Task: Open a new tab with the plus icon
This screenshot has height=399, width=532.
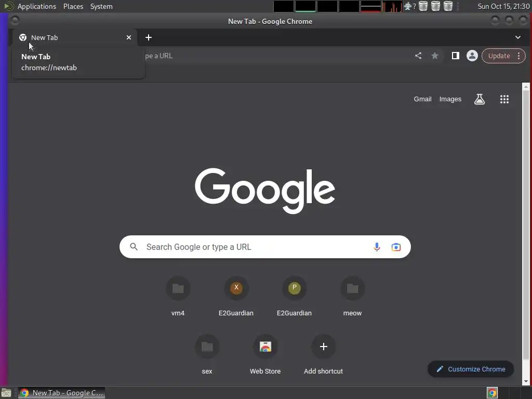Action: tap(149, 37)
